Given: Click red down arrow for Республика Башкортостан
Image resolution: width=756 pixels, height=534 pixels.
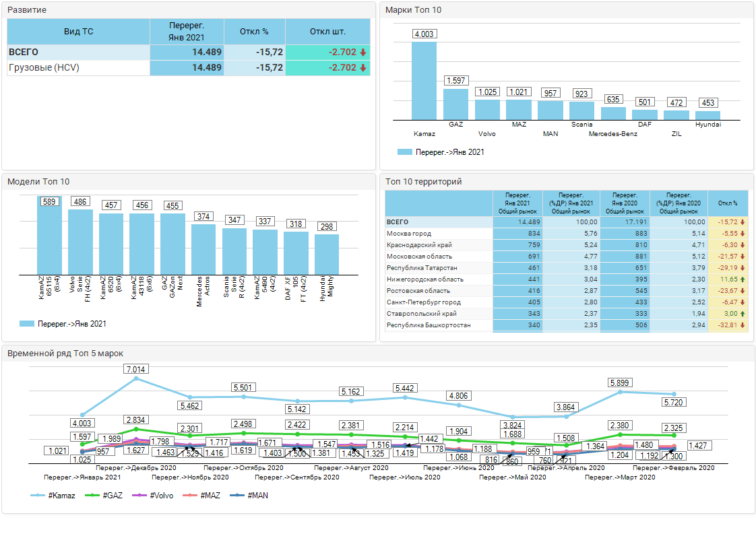Looking at the screenshot, I should 743,325.
